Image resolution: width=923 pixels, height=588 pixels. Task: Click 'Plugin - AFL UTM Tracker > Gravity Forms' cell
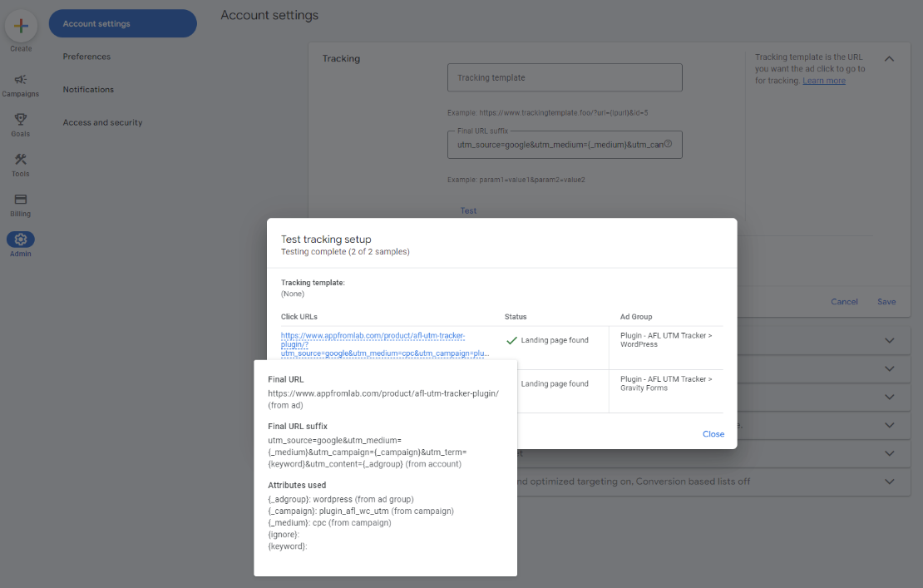click(666, 383)
